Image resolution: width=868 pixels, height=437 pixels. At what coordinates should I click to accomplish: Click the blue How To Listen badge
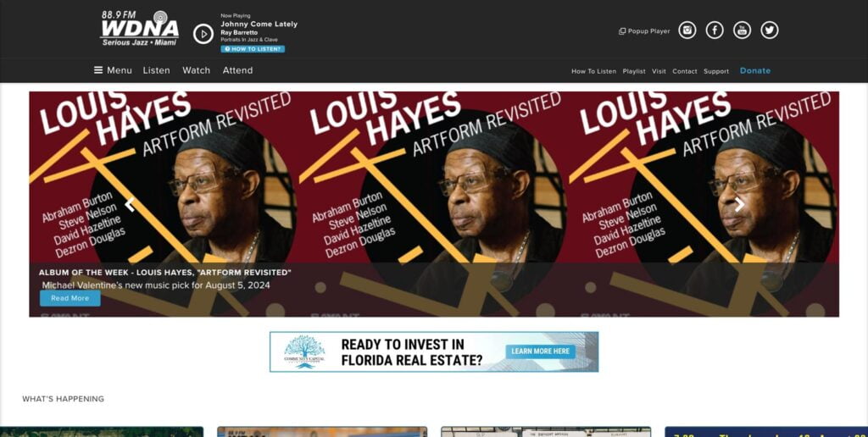[253, 49]
